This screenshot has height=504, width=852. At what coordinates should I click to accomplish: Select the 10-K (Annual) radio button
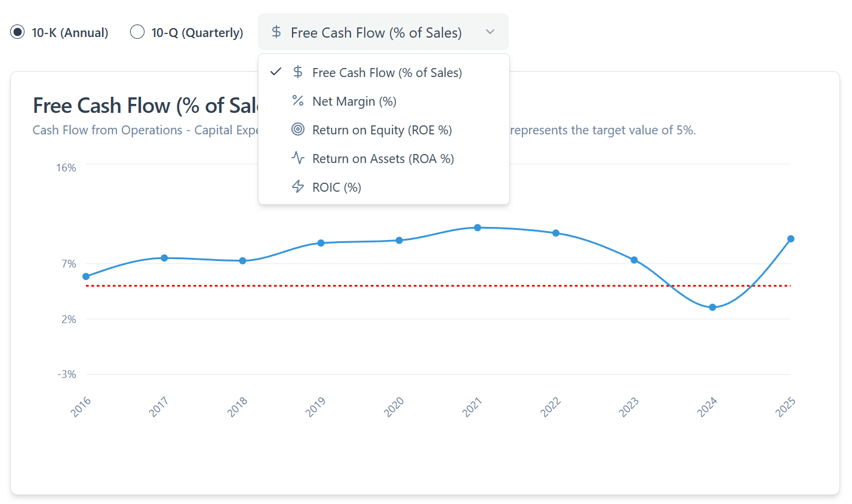coord(18,32)
